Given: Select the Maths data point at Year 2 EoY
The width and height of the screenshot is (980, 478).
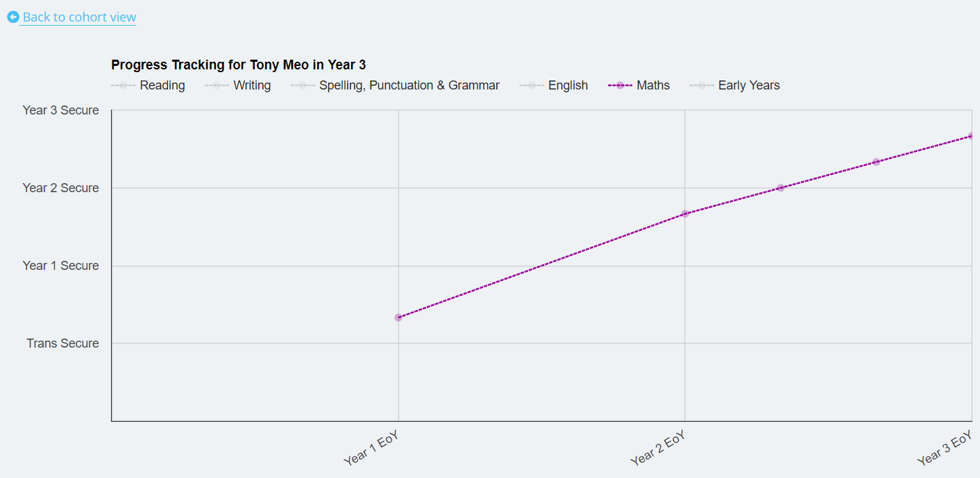Looking at the screenshot, I should [685, 214].
